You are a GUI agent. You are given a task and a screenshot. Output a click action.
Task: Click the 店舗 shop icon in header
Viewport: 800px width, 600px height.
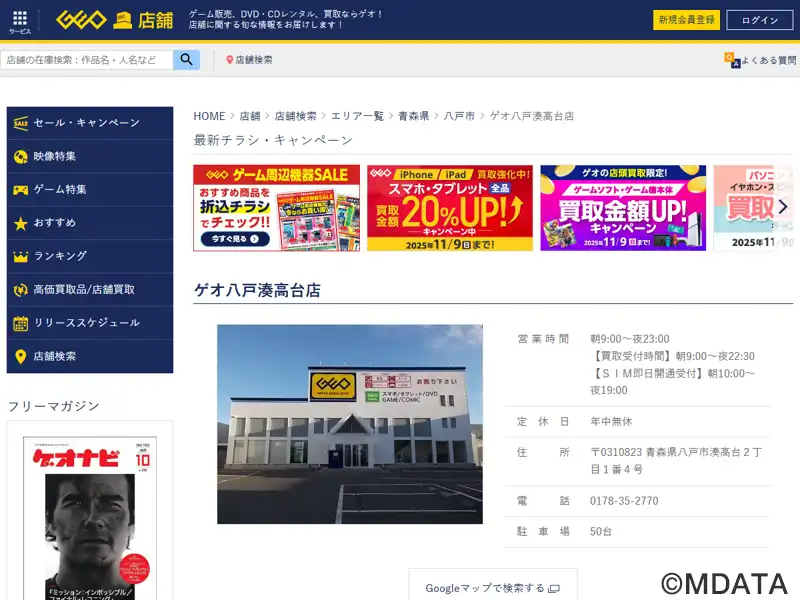122,20
